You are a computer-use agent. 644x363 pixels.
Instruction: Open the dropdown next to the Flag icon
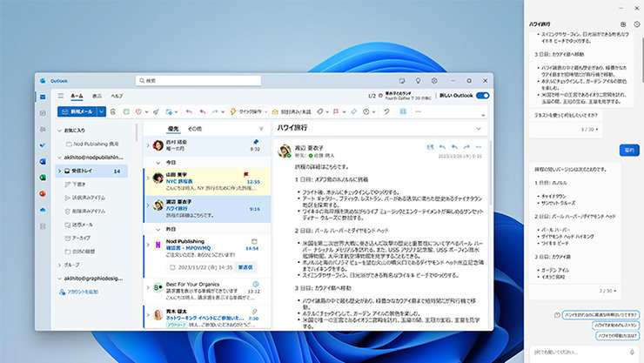click(344, 112)
